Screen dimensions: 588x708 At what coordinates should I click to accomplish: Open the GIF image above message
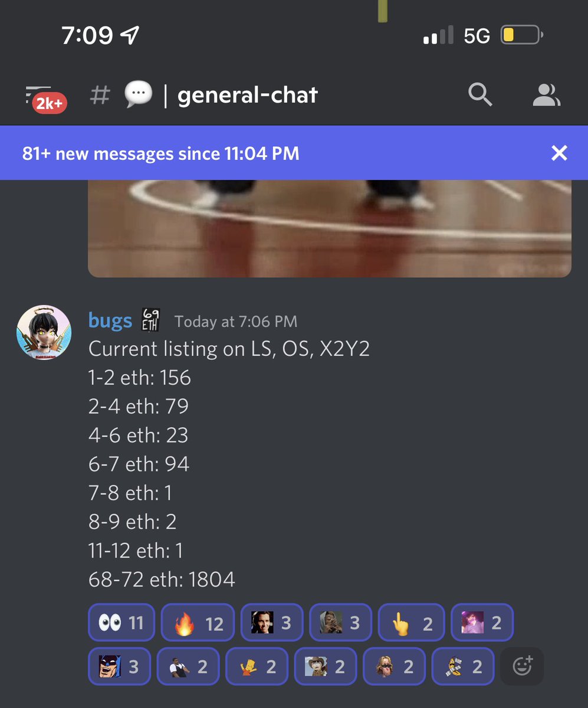(x=329, y=228)
